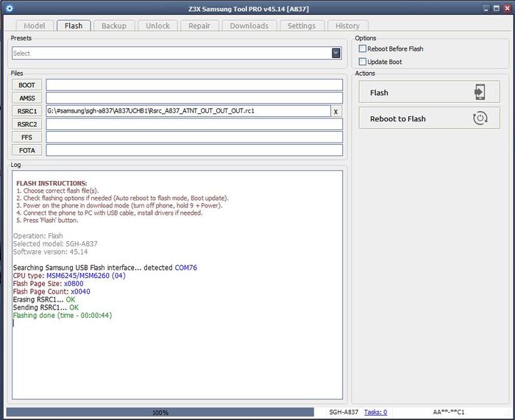Click 'Software version: 45.14' log line

(x=50, y=252)
